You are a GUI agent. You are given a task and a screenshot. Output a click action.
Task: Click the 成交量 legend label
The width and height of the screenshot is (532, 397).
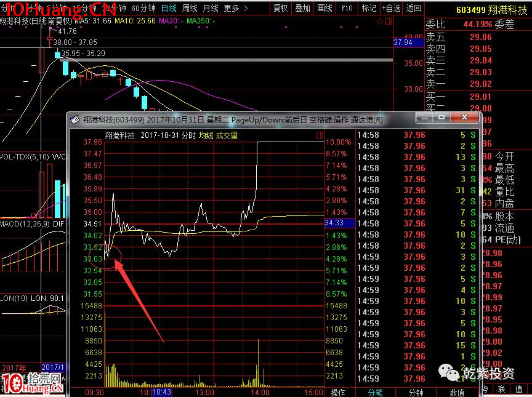(227, 135)
